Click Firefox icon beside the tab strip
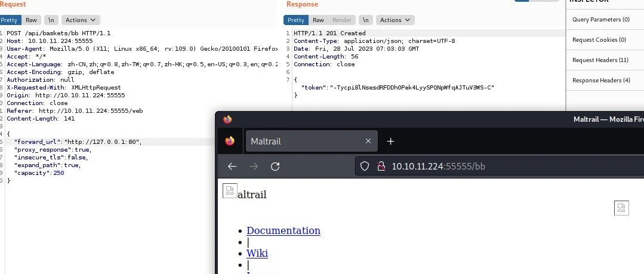 pos(230,141)
